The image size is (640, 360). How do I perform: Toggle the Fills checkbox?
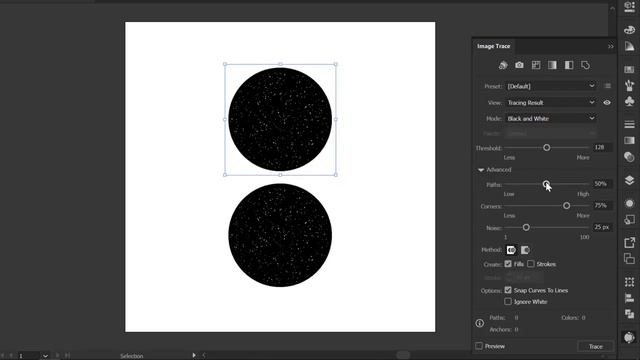[508, 264]
